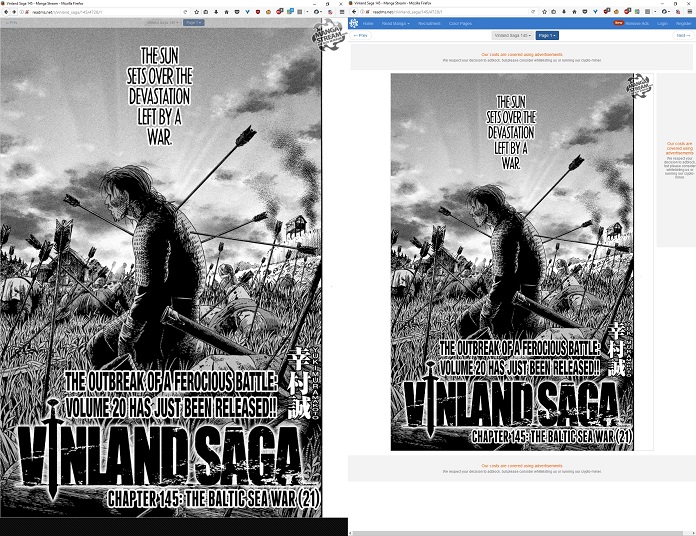Go forward in the left Firefox window
The image size is (696, 536).
coord(14,12)
